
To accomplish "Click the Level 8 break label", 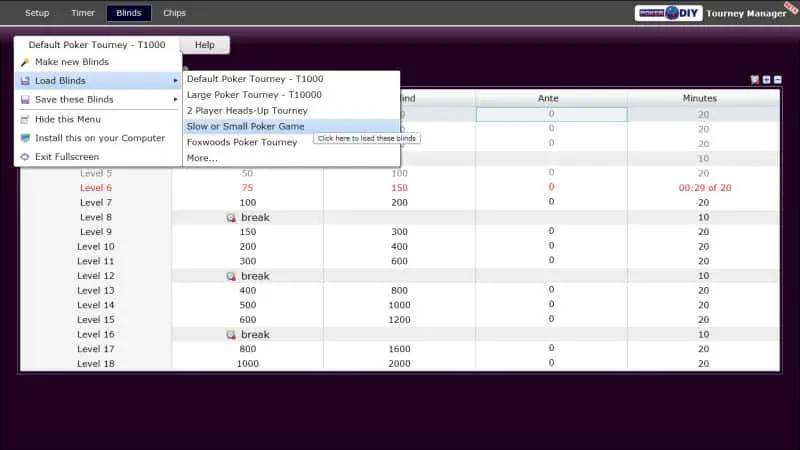I will 255,217.
